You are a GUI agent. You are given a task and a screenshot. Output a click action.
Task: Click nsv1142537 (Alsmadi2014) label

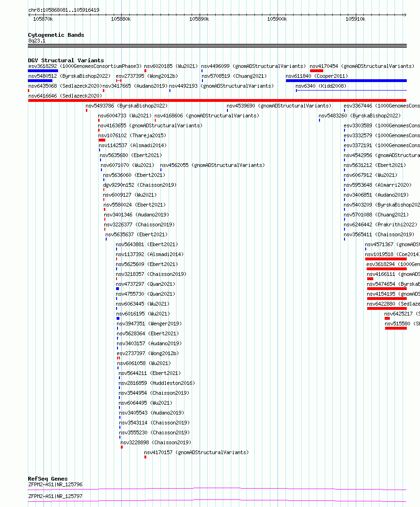[133, 145]
